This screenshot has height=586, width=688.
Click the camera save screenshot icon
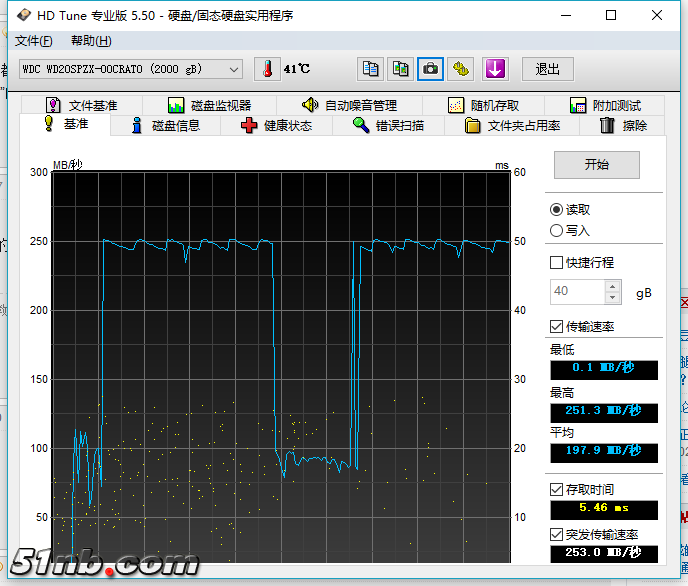pyautogui.click(x=431, y=69)
